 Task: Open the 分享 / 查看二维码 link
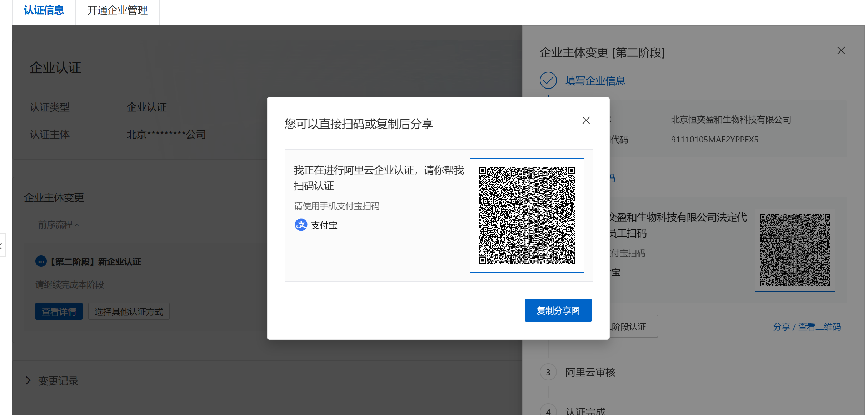tap(807, 327)
